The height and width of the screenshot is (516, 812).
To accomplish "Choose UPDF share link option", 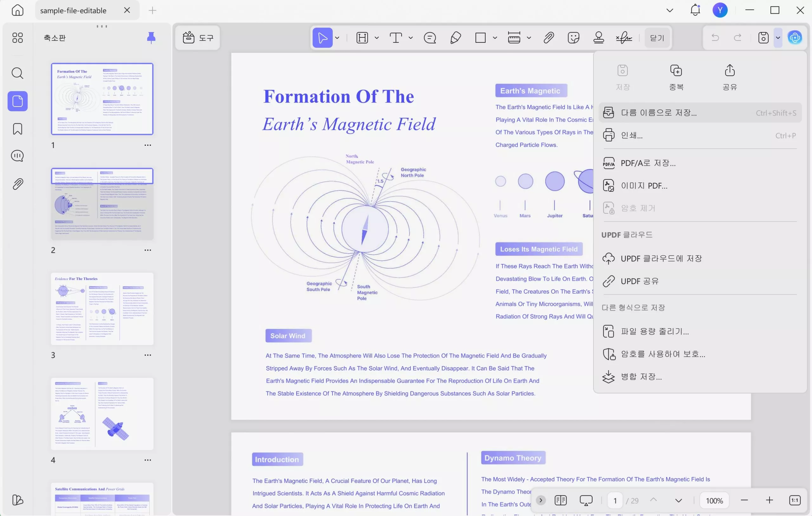I will (700, 281).
